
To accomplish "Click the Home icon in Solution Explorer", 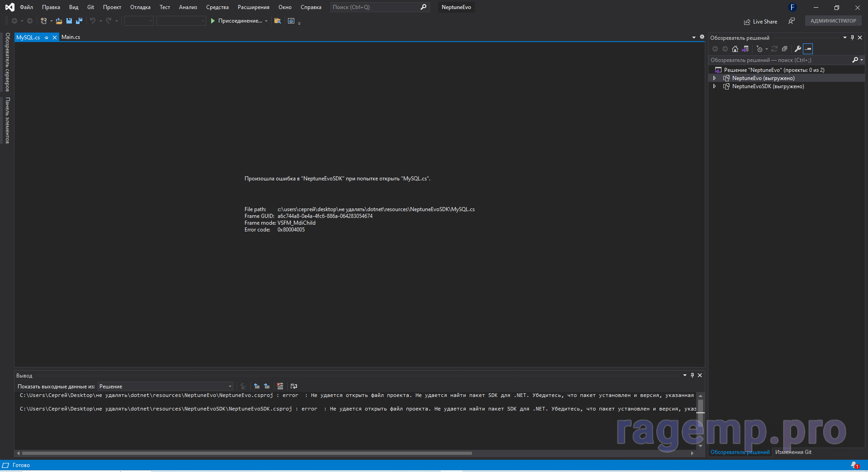I will 735,49.
